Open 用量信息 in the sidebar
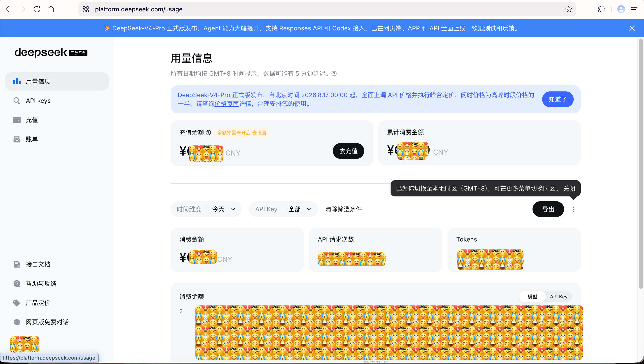The height and width of the screenshot is (364, 644). point(57,82)
